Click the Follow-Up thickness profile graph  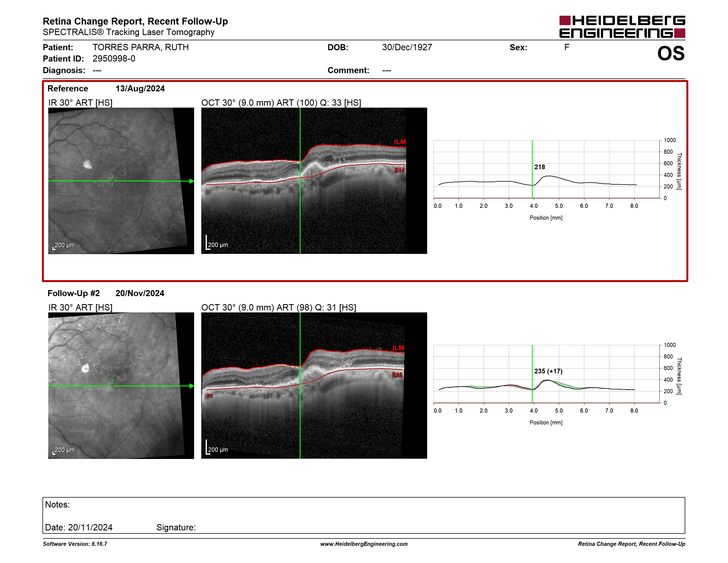pyautogui.click(x=547, y=374)
